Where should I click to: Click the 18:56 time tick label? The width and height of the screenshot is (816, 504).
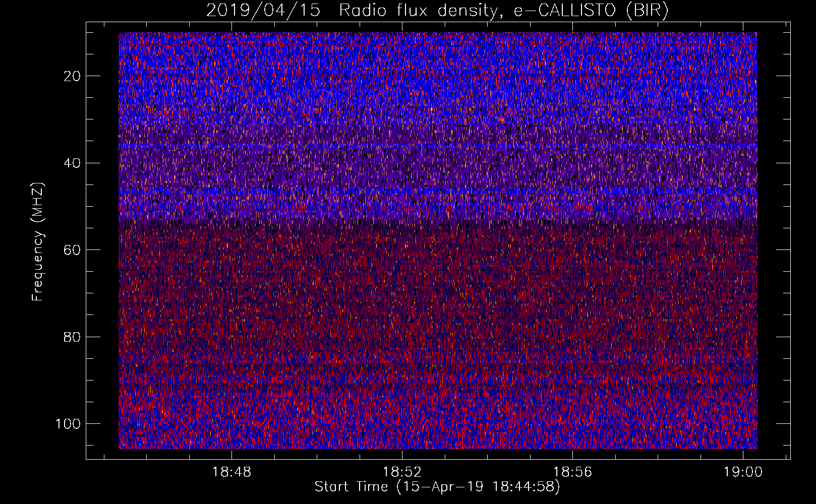coord(572,472)
